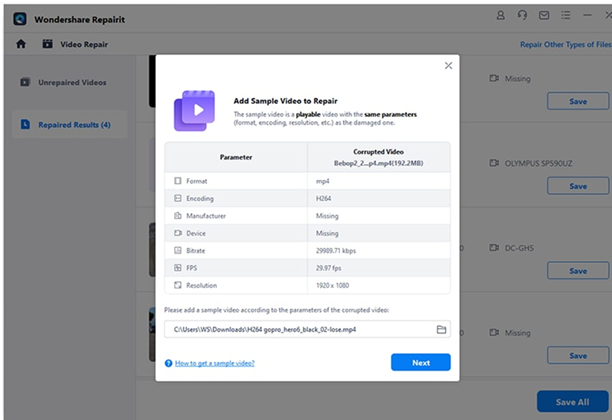
Task: Click the headset support icon
Action: click(522, 17)
